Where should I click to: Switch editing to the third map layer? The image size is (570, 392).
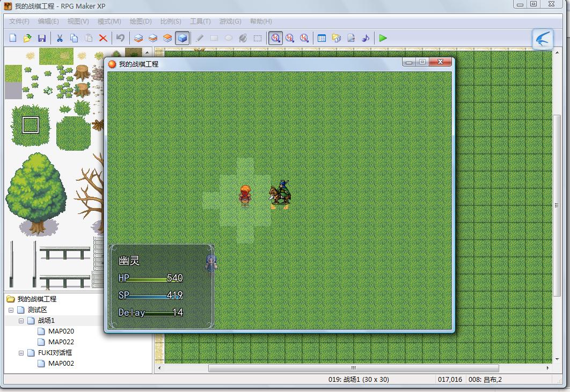[x=167, y=38]
